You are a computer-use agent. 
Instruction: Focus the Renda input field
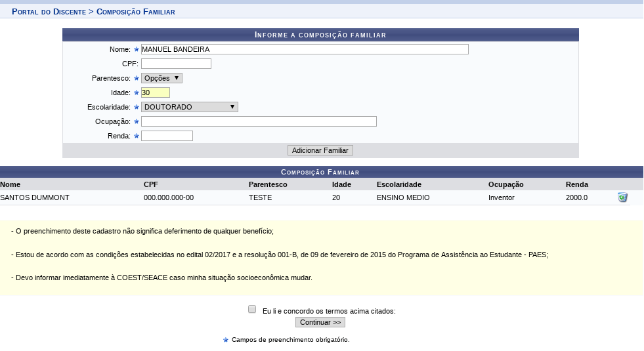tap(167, 136)
